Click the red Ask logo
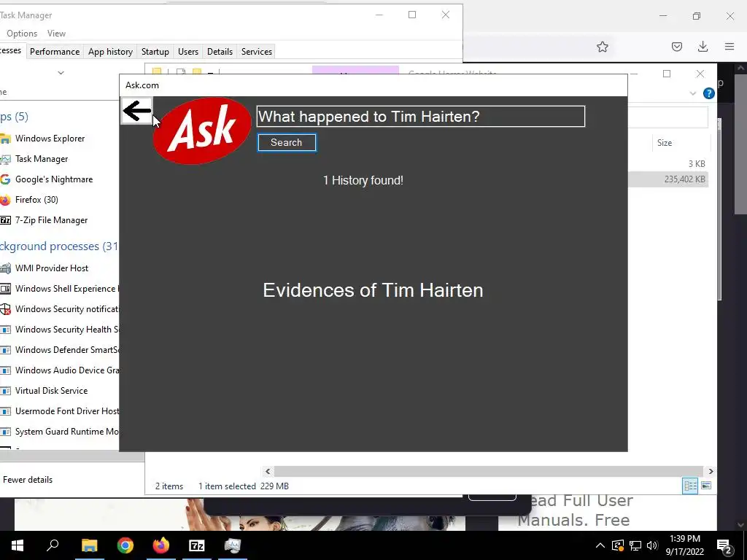The image size is (747, 560). point(202,131)
